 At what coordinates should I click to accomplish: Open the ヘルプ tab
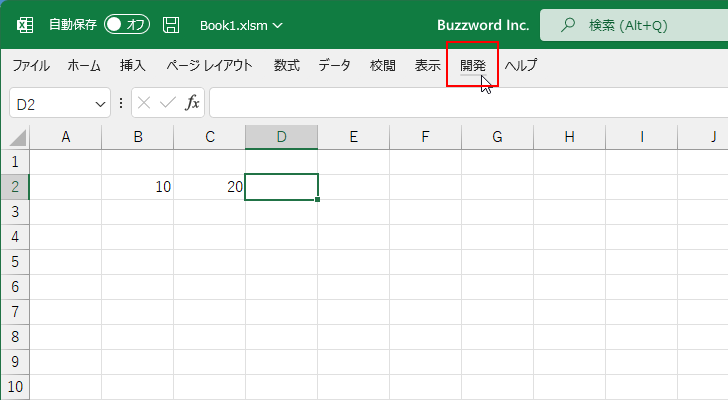click(x=521, y=65)
